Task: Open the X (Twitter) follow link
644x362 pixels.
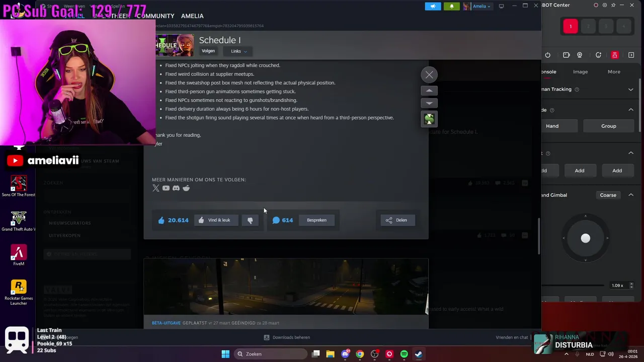Action: coord(156,188)
